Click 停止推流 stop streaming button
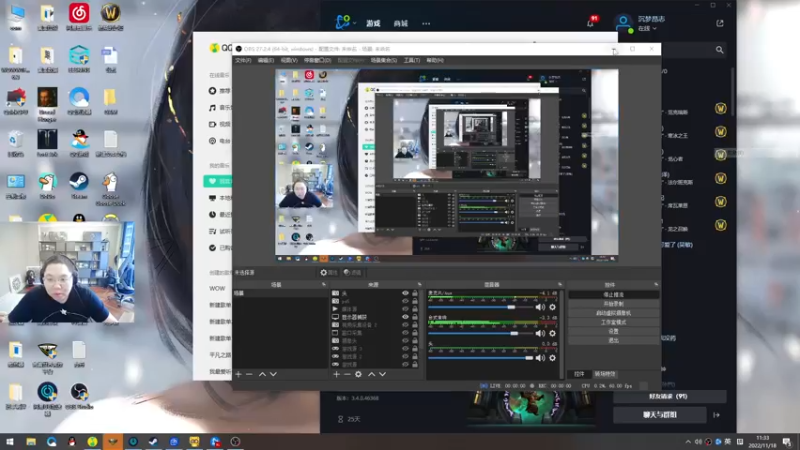Screen dimensions: 800x450 (613, 295)
